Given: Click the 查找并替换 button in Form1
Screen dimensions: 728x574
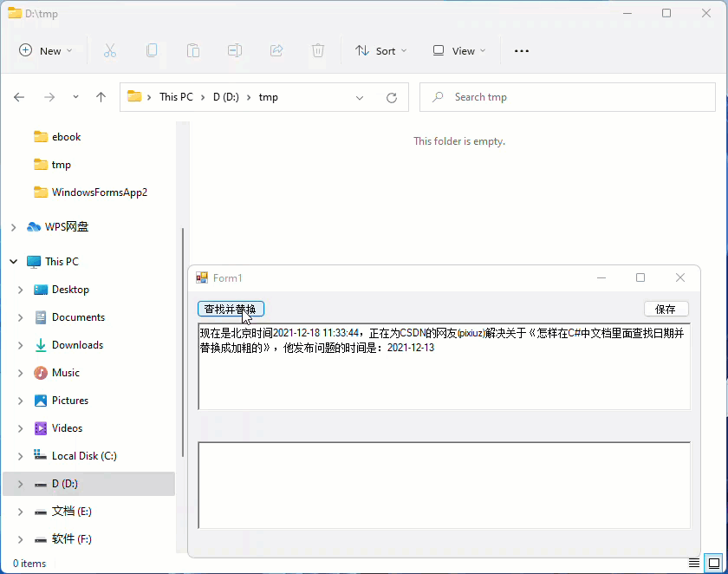Looking at the screenshot, I should point(231,310).
